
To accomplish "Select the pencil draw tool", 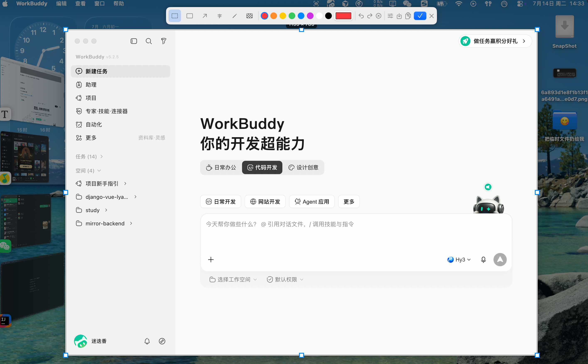I will click(235, 16).
